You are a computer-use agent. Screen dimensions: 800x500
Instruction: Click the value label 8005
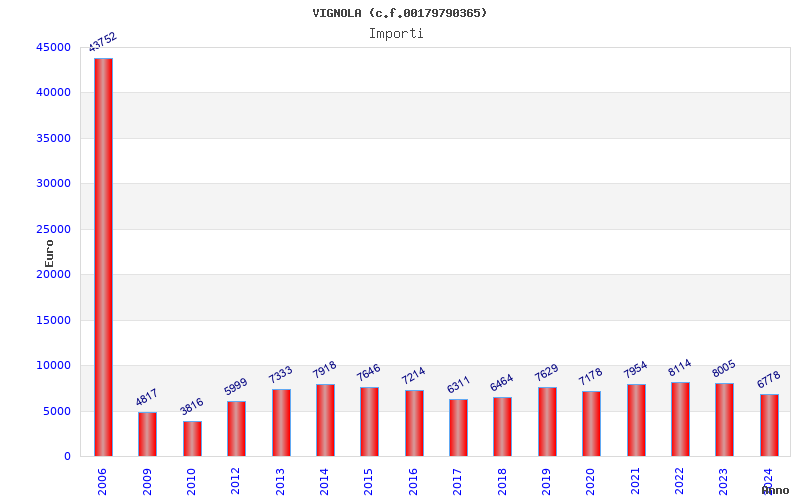click(723, 368)
